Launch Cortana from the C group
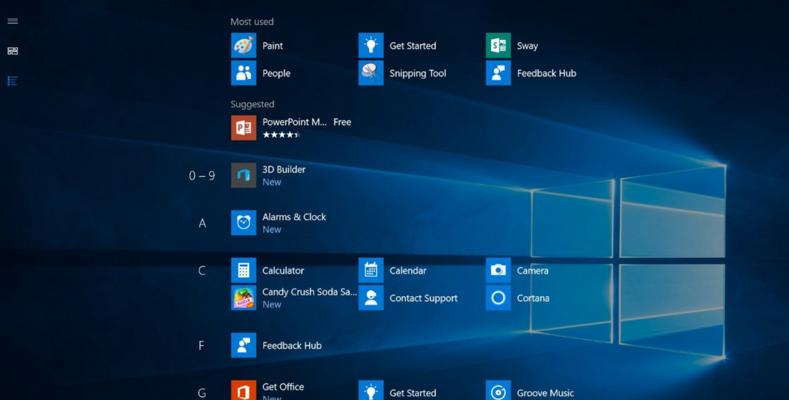 click(x=518, y=297)
